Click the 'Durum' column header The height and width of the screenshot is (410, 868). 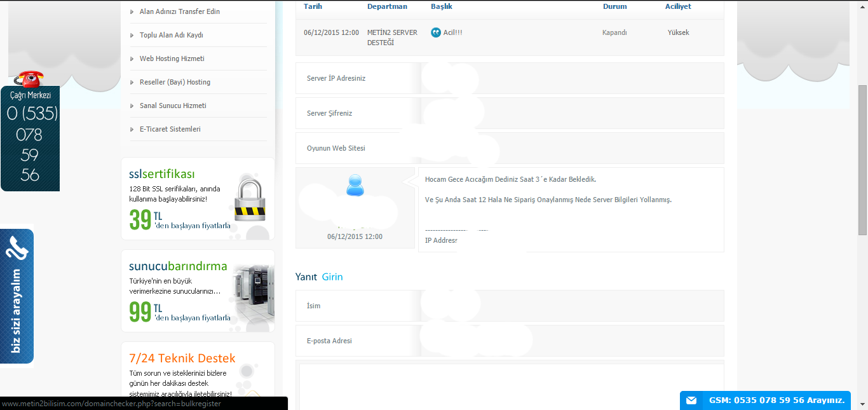[614, 6]
